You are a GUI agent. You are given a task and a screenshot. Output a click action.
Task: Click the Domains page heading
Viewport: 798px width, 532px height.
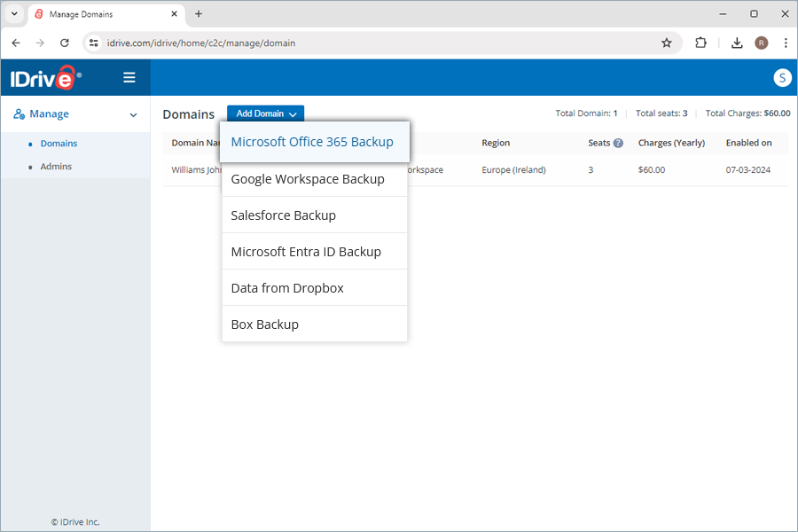188,114
